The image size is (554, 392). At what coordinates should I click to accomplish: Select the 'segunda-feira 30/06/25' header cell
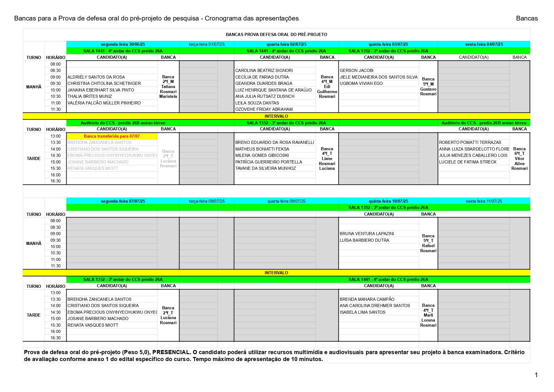click(123, 45)
